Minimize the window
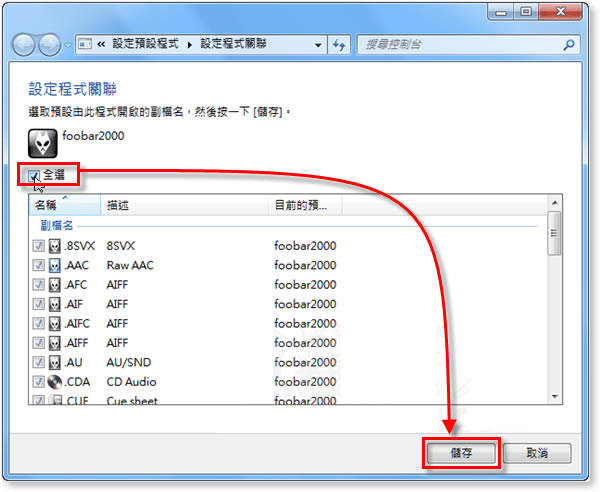This screenshot has width=600, height=492. tap(501, 12)
